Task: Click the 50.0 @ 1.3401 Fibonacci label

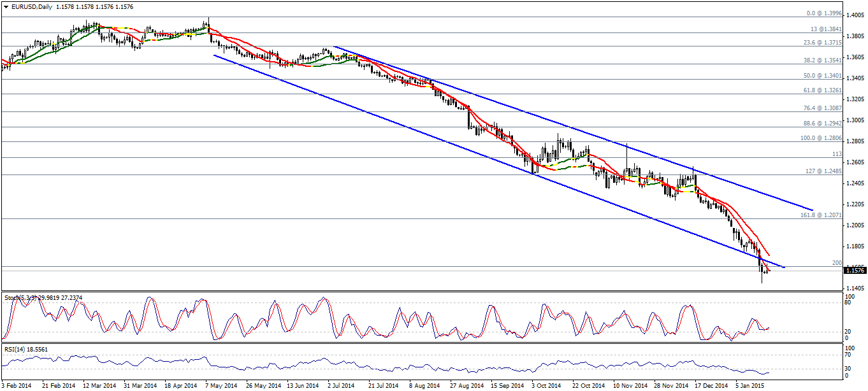Action: [x=823, y=75]
